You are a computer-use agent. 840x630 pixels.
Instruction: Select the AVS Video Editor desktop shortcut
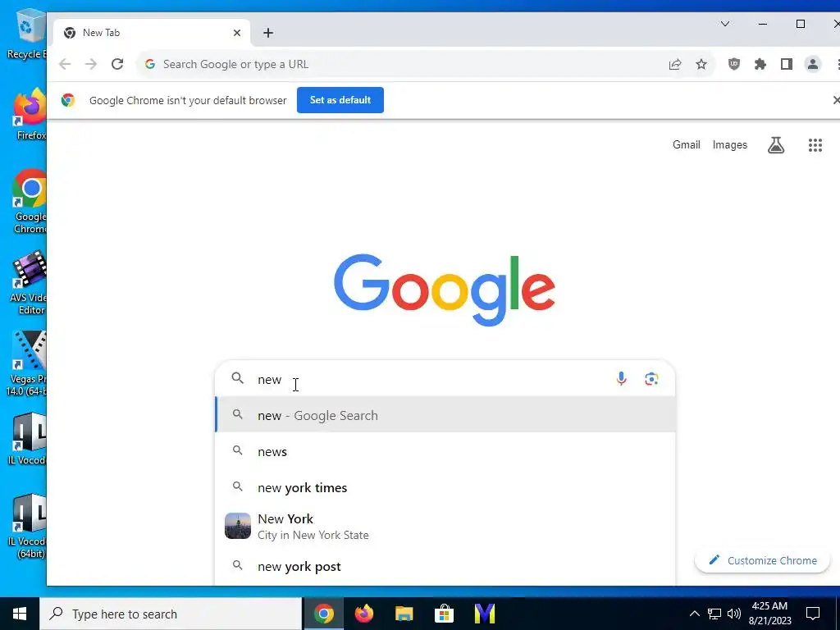pyautogui.click(x=29, y=283)
